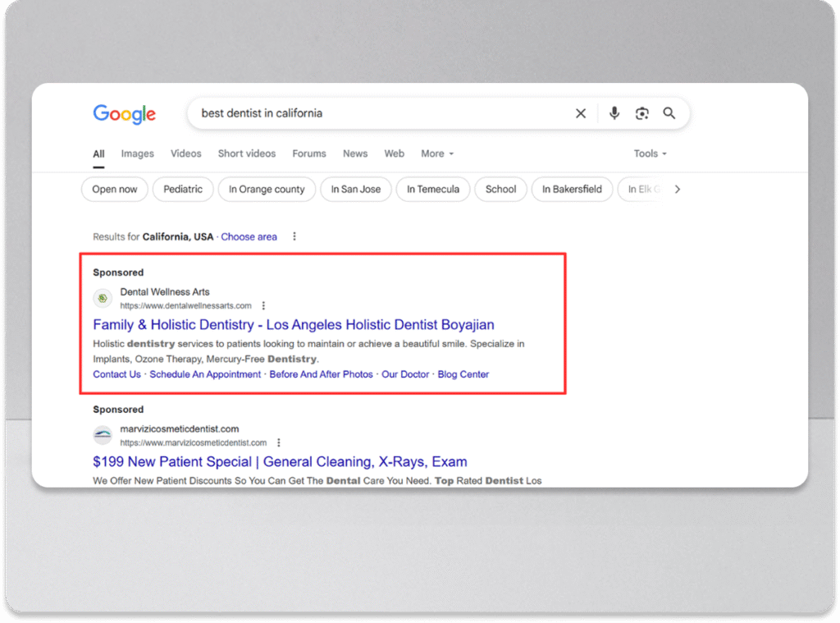840x623 pixels.
Task: Click the magnifying glass search icon
Action: click(669, 113)
